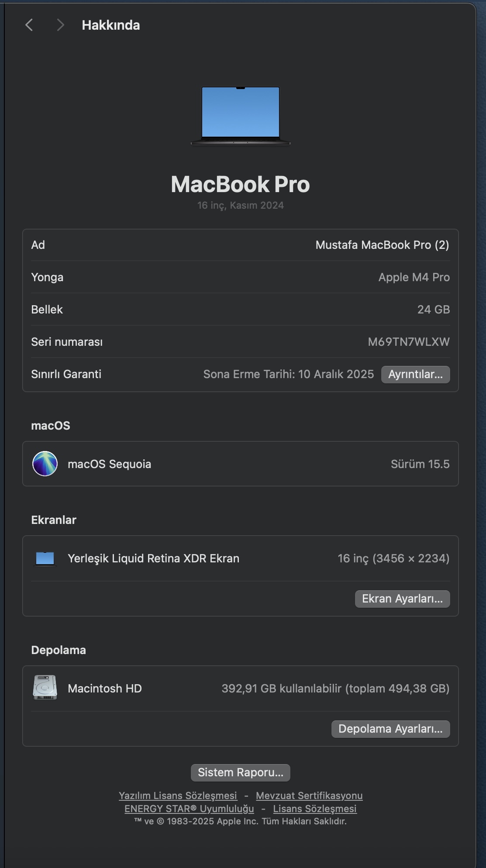Click the Hakkında page title
This screenshot has height=868, width=486.
coord(111,25)
